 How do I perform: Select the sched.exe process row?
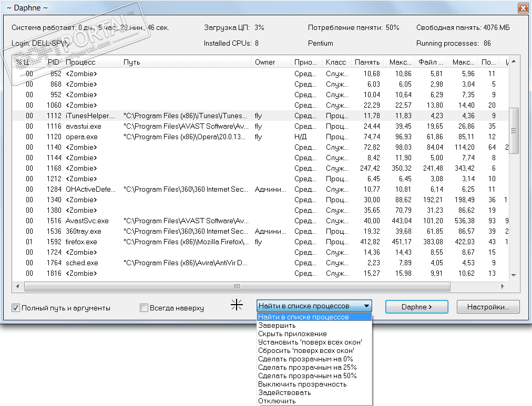[x=260, y=263]
